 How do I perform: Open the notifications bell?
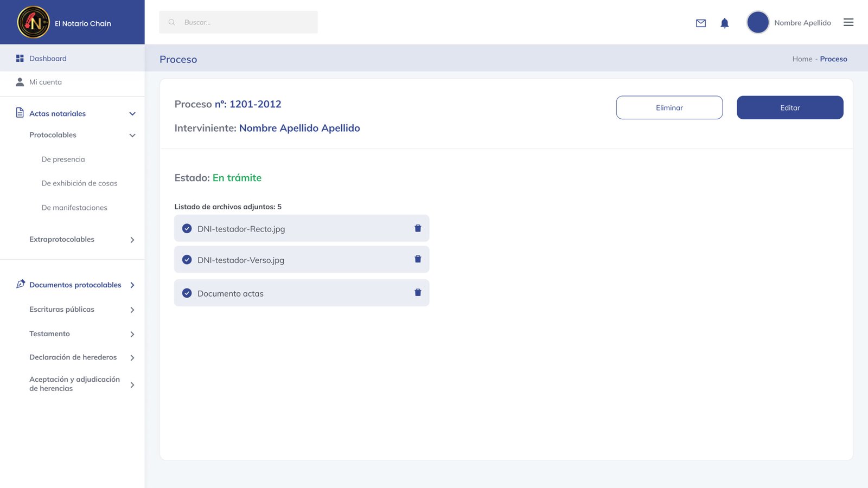point(724,23)
